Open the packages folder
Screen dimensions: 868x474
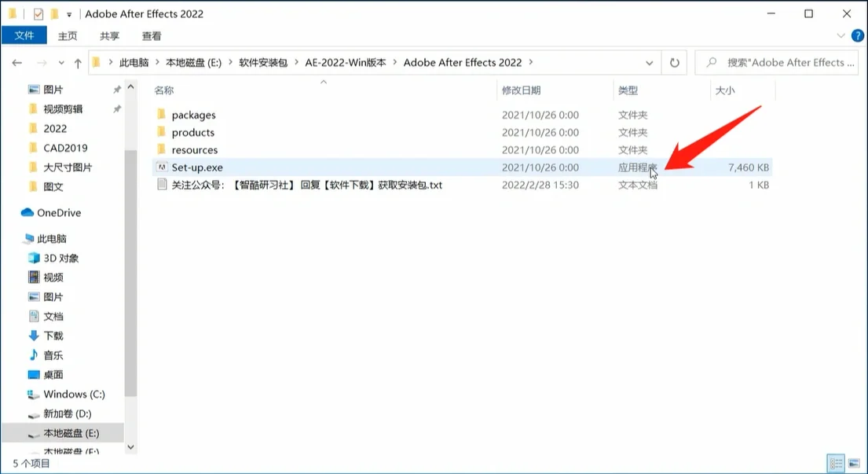coord(193,114)
